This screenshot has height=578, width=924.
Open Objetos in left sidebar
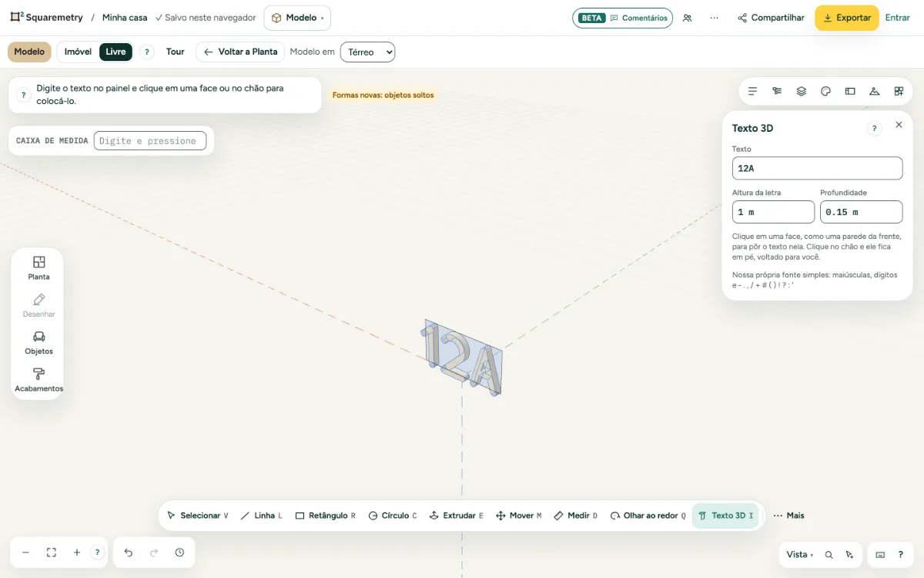point(38,342)
